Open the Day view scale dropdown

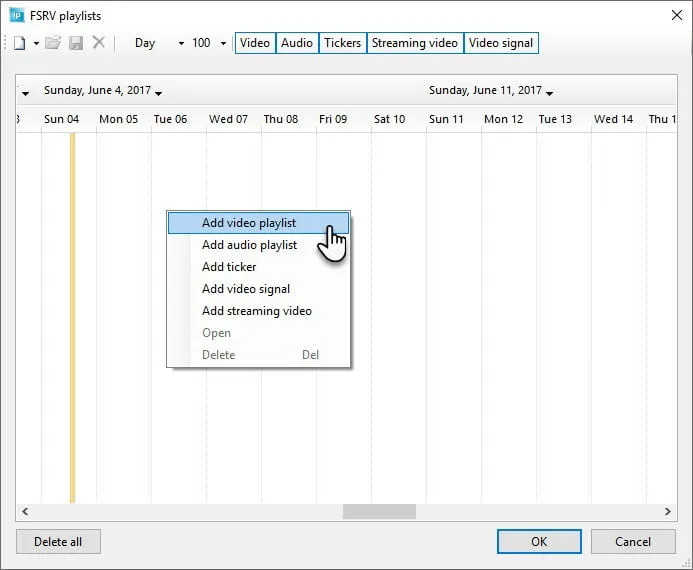(181, 44)
